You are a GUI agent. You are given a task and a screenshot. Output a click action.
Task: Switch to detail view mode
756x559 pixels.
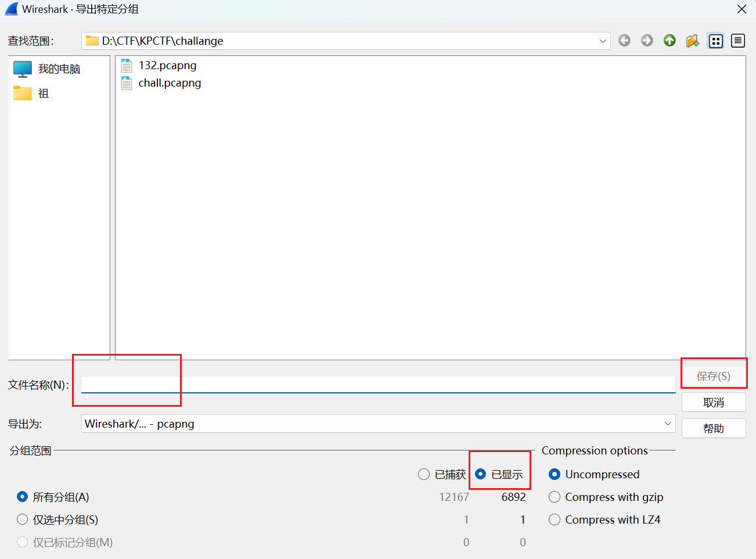pos(738,41)
